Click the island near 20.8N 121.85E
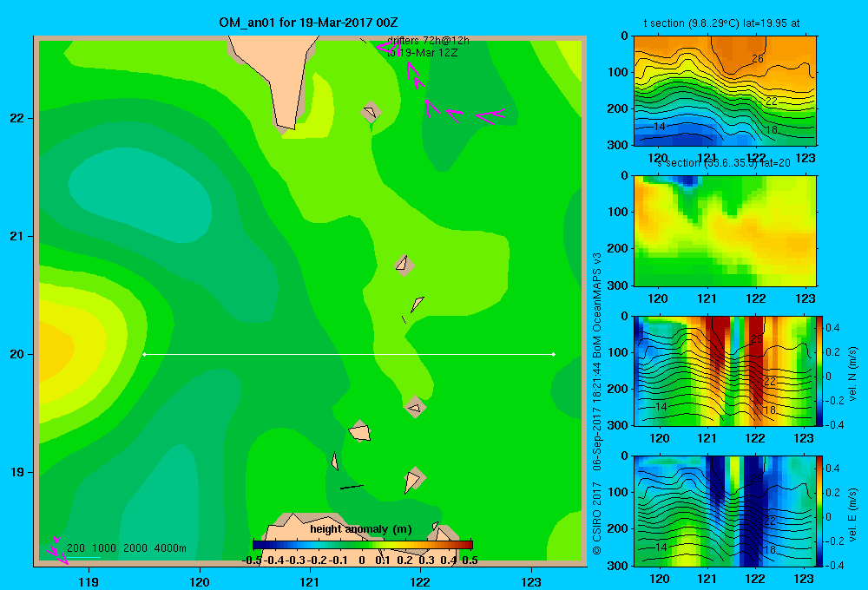Screen dimensions: 868x590 (404, 265)
